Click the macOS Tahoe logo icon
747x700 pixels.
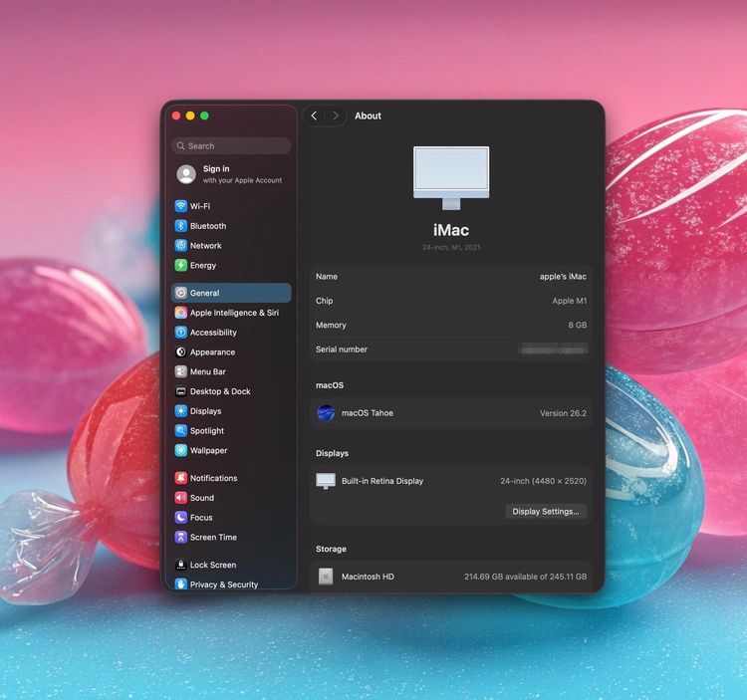[x=326, y=413]
